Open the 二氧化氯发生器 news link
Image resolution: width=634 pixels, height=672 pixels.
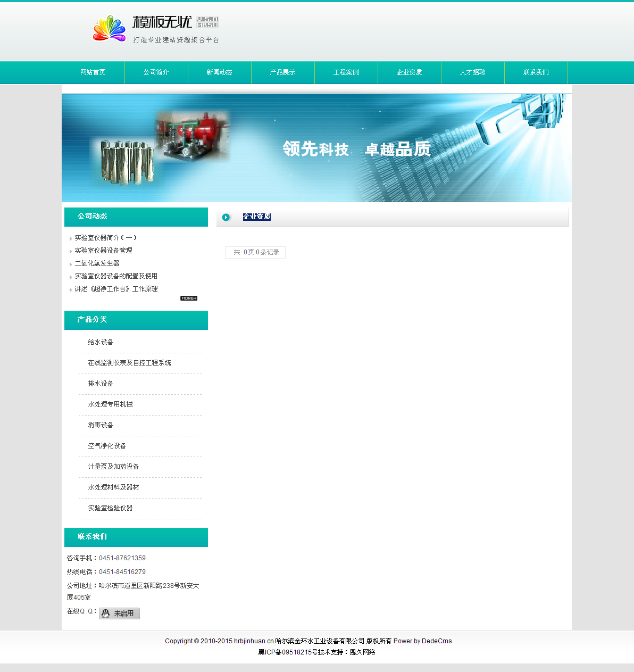(97, 263)
